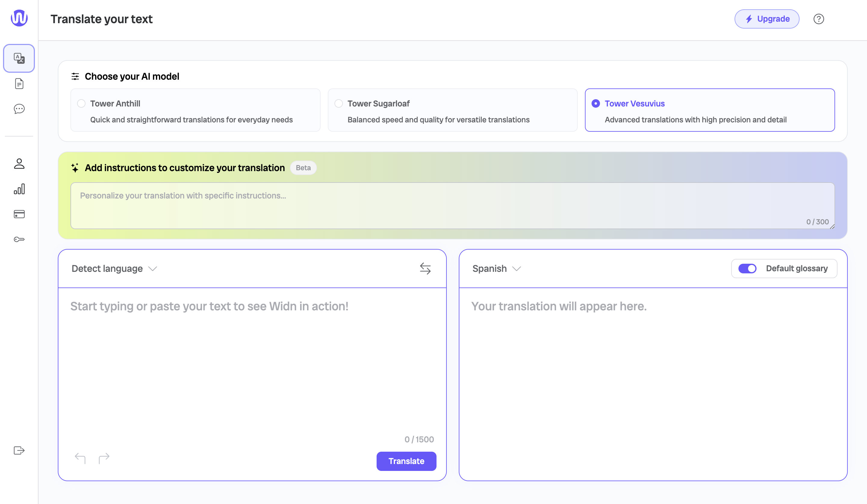This screenshot has width=867, height=504.
Task: Open the document translation sidebar icon
Action: pyautogui.click(x=19, y=84)
